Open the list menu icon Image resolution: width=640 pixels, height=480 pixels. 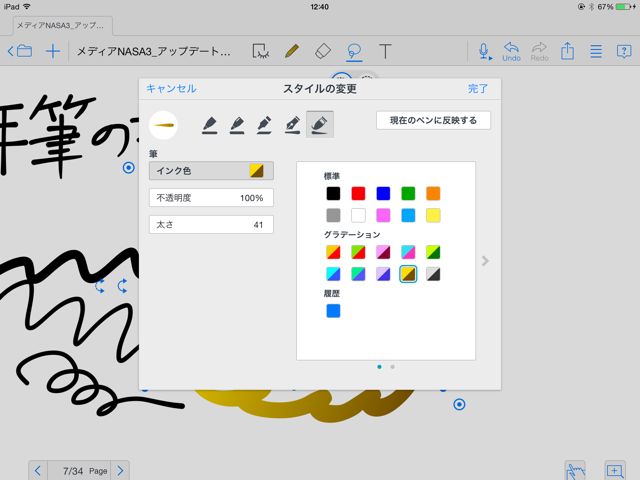pos(596,51)
